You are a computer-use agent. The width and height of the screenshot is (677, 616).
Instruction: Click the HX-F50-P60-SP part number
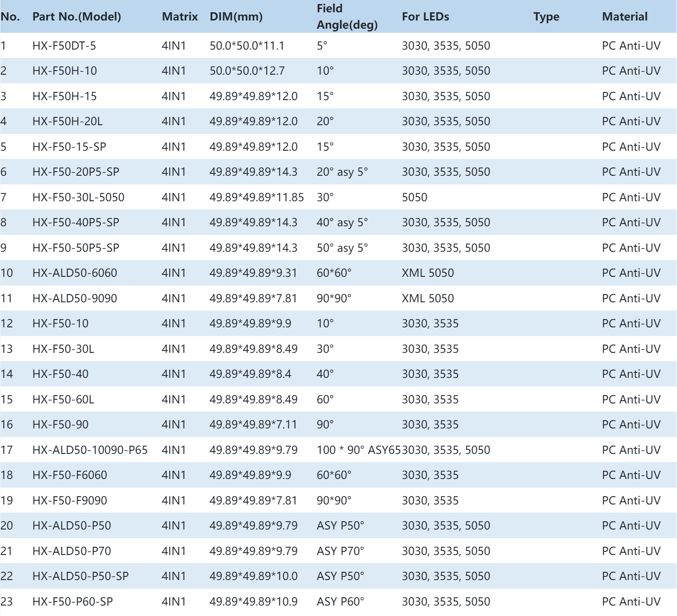[72, 602]
